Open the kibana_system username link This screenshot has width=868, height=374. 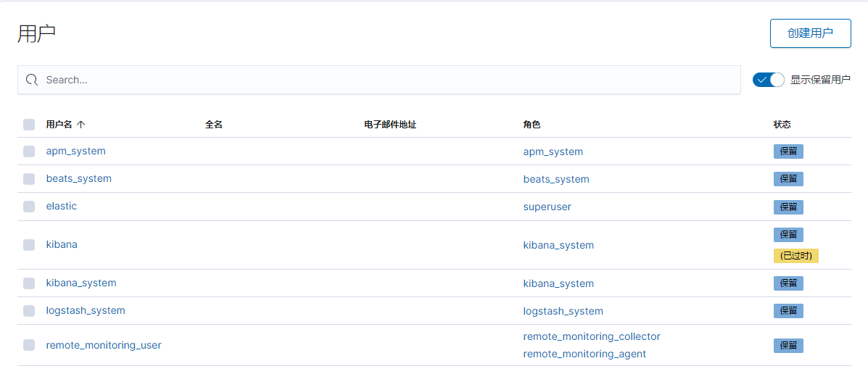pyautogui.click(x=81, y=283)
